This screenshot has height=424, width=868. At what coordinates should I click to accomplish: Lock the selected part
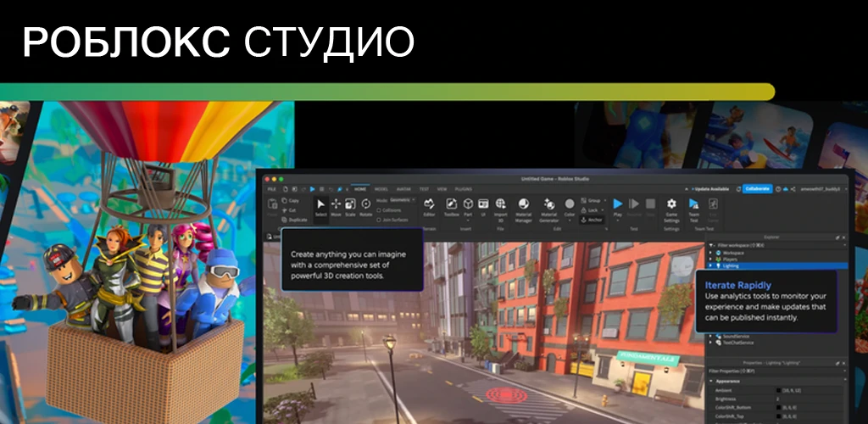(589, 210)
